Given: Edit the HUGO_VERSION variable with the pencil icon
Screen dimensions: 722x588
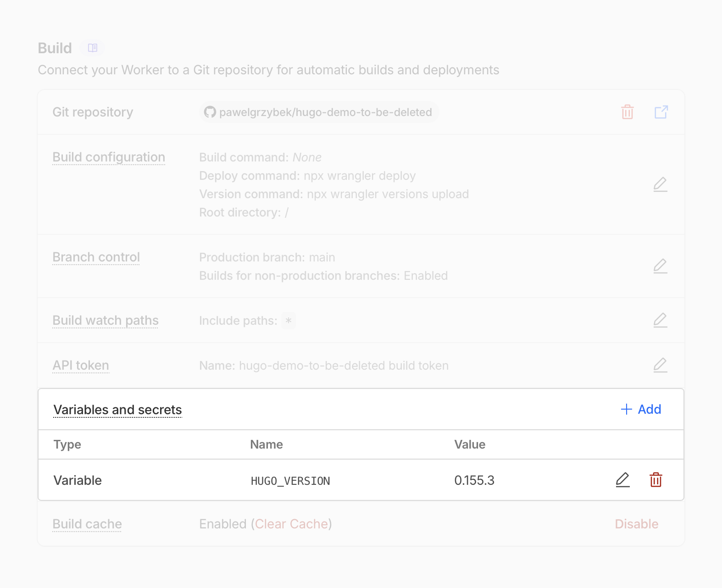Looking at the screenshot, I should click(x=622, y=480).
